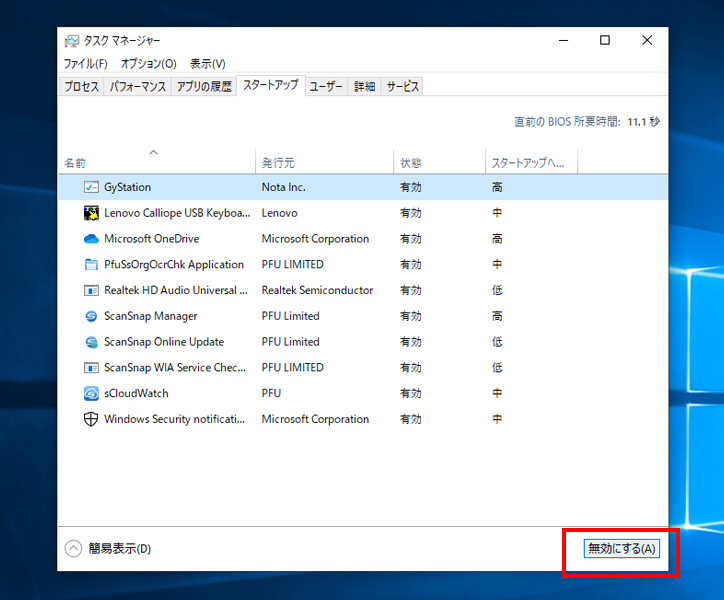Click the ScanSnap Manager icon
Screen dimensions: 724x600
coord(91,316)
